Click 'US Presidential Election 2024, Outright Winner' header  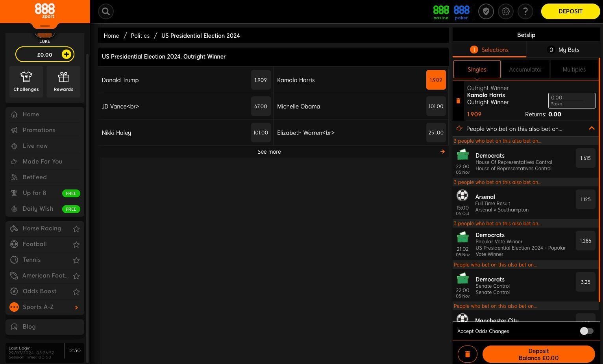(273, 57)
